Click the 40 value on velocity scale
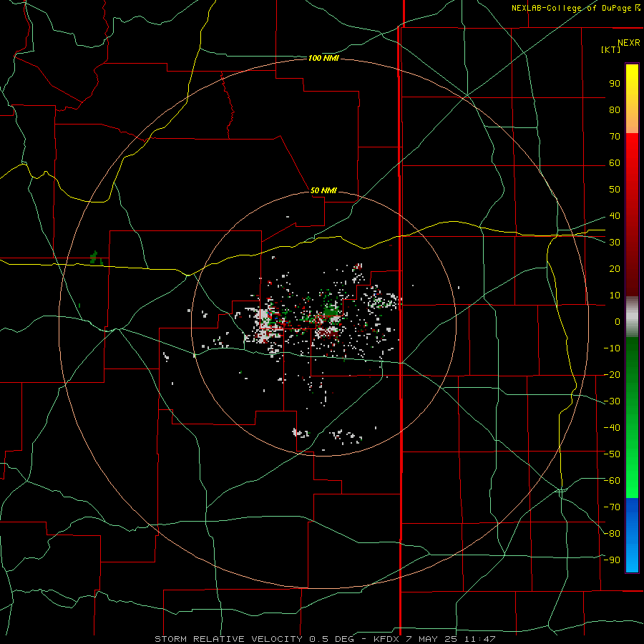The image size is (644, 644). click(x=615, y=215)
